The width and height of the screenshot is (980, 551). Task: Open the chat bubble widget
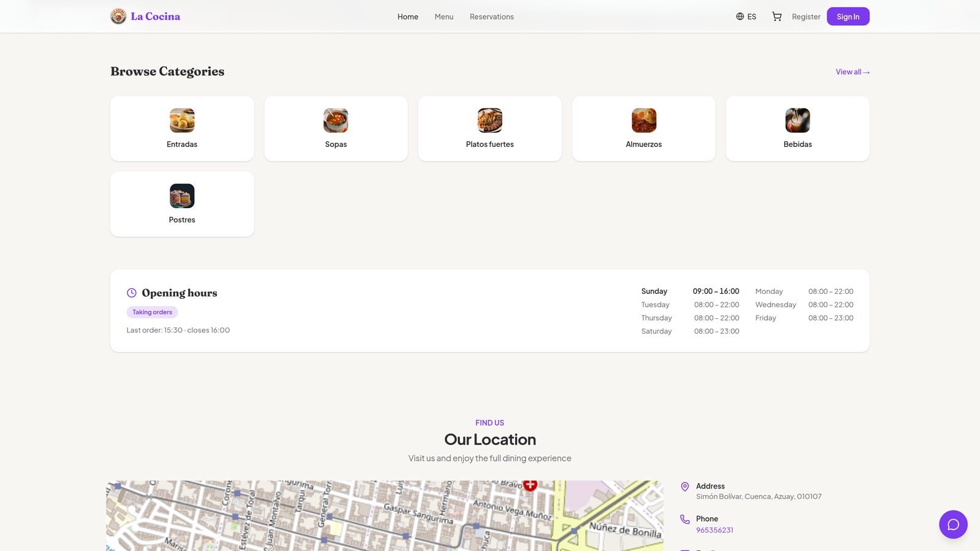953,525
